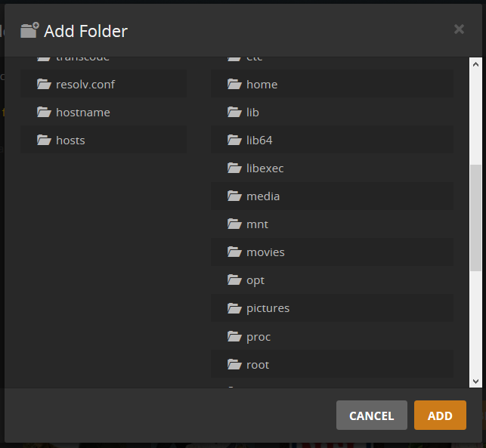486x448 pixels.
Task: Click folder icon next to libexec
Action: 234,168
